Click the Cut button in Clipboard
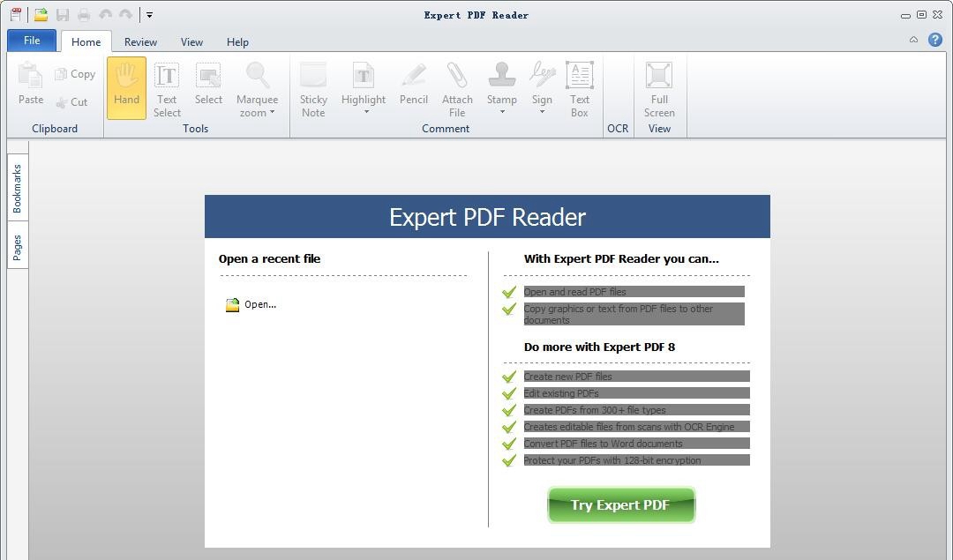This screenshot has width=953, height=560. (71, 102)
